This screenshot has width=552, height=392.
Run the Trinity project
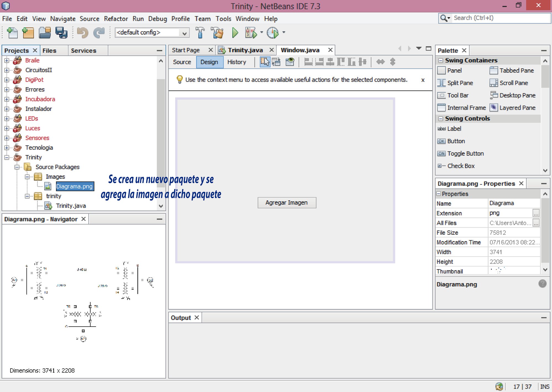pyautogui.click(x=235, y=33)
